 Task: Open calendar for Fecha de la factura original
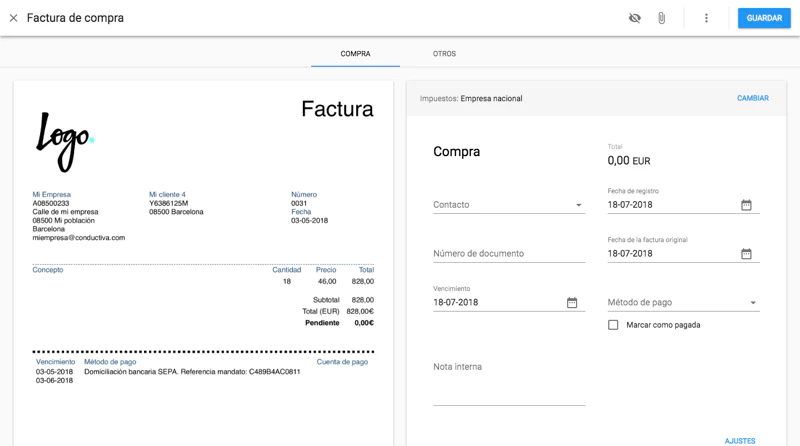pyautogui.click(x=746, y=254)
